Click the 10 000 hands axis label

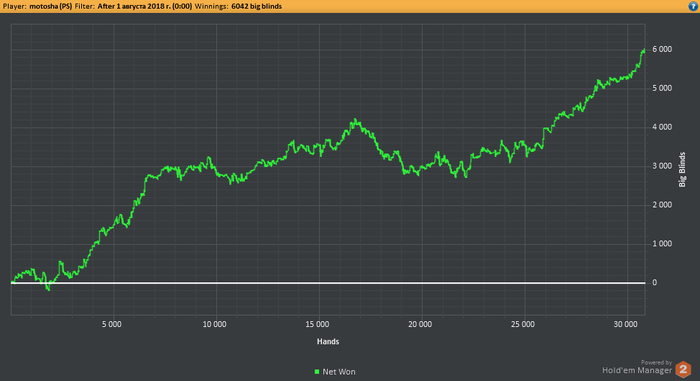(214, 324)
